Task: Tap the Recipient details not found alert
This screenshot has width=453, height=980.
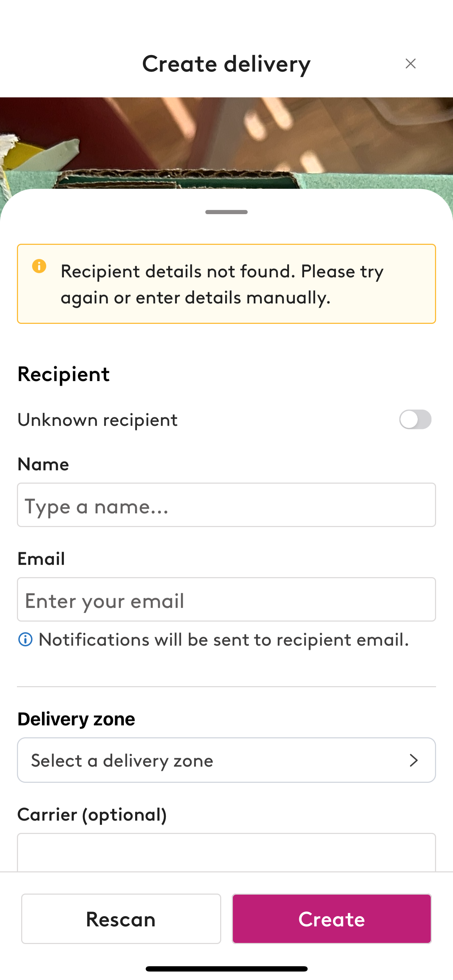Action: 226,284
